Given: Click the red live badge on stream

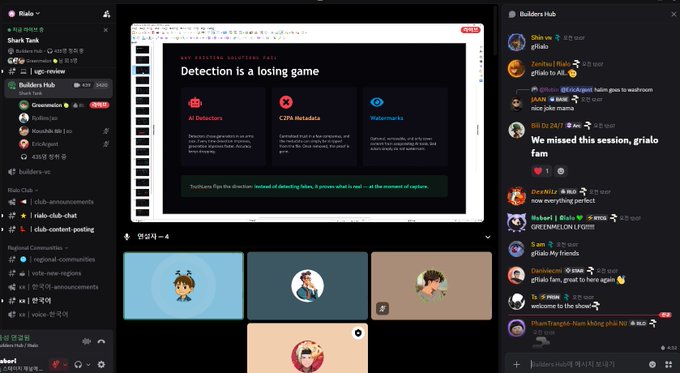Looking at the screenshot, I should point(471,29).
